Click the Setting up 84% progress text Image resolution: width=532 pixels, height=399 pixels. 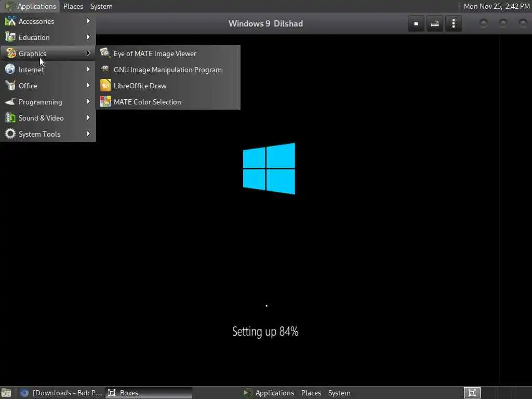265,331
